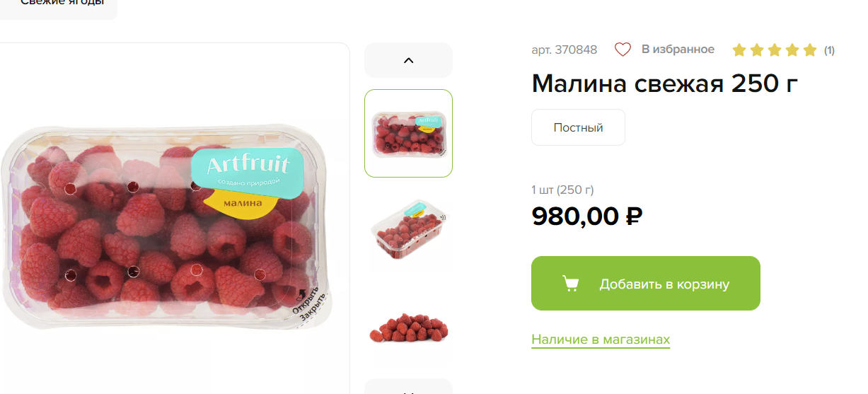The image size is (868, 394).
Task: Click the second rating star
Action: (757, 50)
